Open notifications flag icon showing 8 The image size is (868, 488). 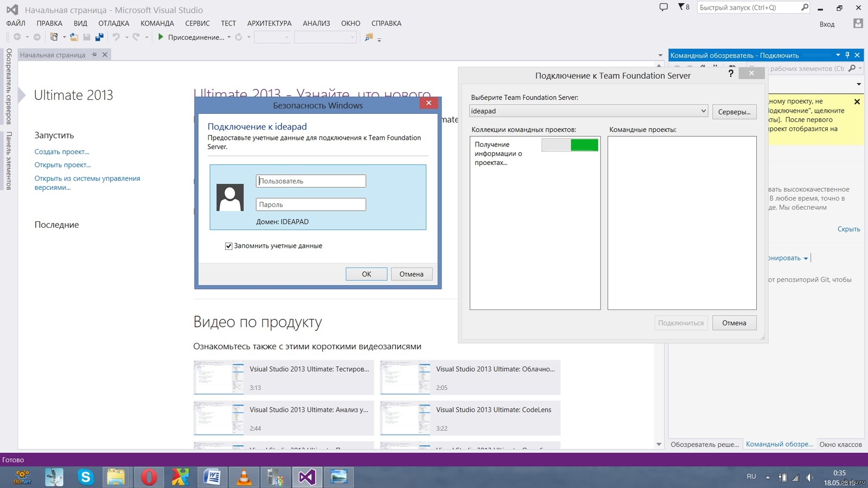point(684,7)
